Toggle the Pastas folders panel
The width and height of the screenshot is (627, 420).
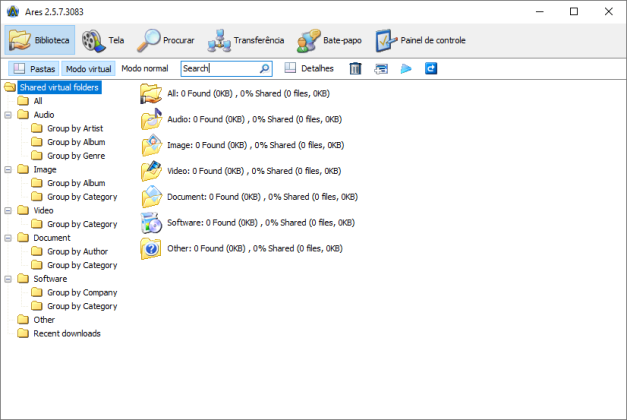coord(34,69)
